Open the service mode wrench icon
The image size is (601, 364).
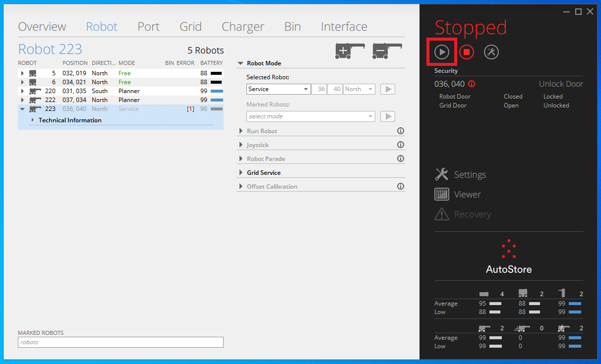[491, 52]
